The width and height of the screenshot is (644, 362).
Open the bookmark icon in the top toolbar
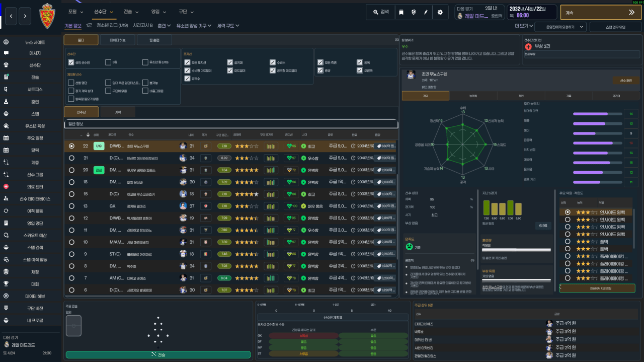click(401, 12)
